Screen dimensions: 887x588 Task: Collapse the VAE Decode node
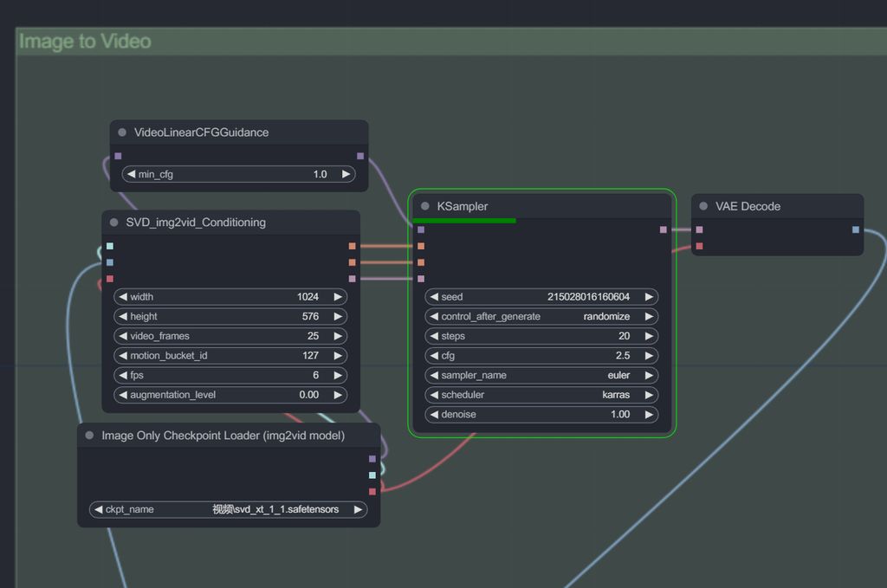tap(704, 207)
